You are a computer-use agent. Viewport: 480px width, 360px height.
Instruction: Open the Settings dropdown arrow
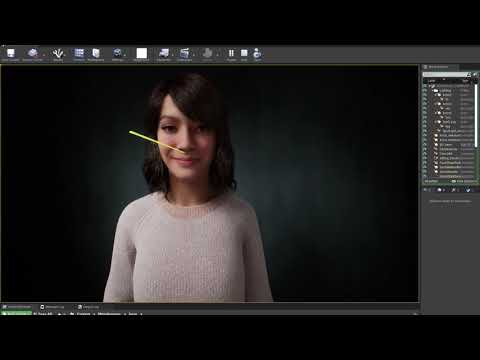pos(125,54)
